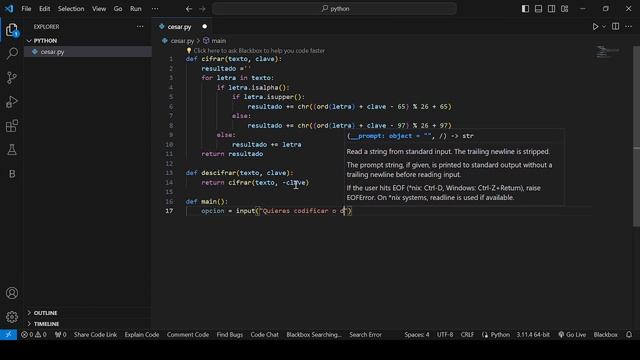Click Comment Code in status bar
This screenshot has width=640, height=360.
[188, 335]
